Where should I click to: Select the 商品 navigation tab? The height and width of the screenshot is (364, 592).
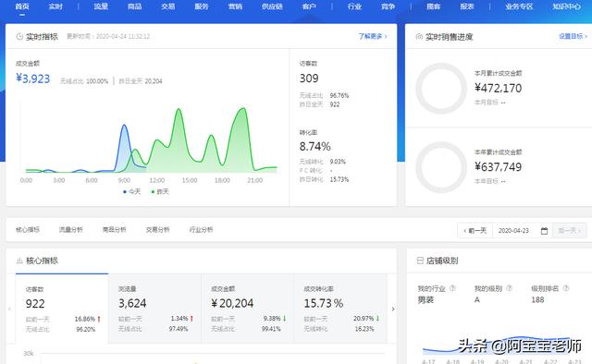[x=134, y=6]
